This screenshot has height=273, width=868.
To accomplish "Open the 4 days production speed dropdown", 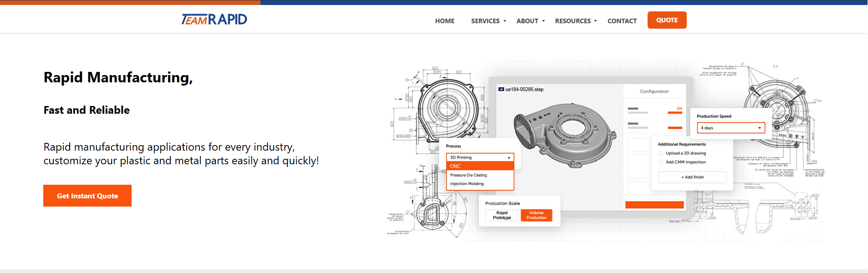I will [x=730, y=128].
